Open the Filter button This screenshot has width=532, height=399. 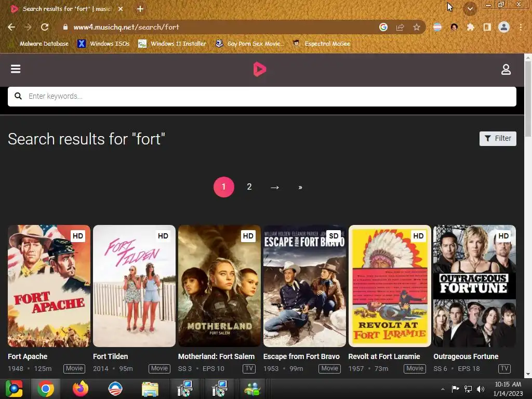tap(498, 138)
